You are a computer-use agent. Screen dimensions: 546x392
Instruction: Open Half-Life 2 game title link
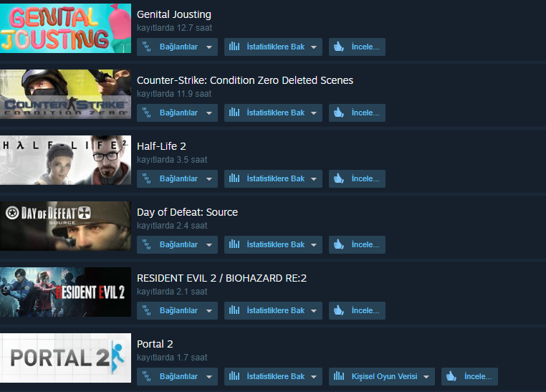[x=161, y=146]
